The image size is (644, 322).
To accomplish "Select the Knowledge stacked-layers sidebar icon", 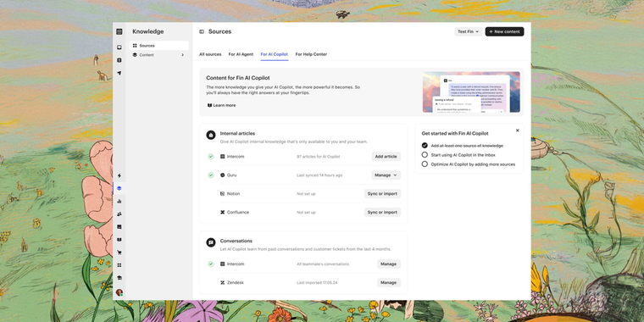I will coord(119,188).
